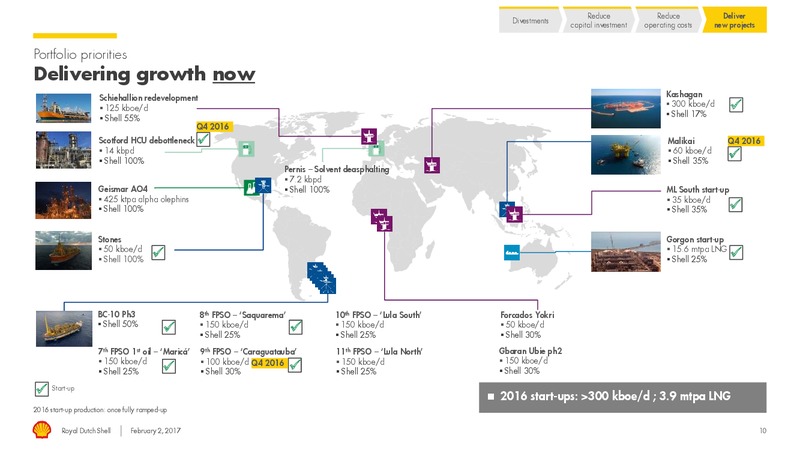Click the green refinery icon over Canada
Viewport: 800px width, 450px height.
coord(246,149)
